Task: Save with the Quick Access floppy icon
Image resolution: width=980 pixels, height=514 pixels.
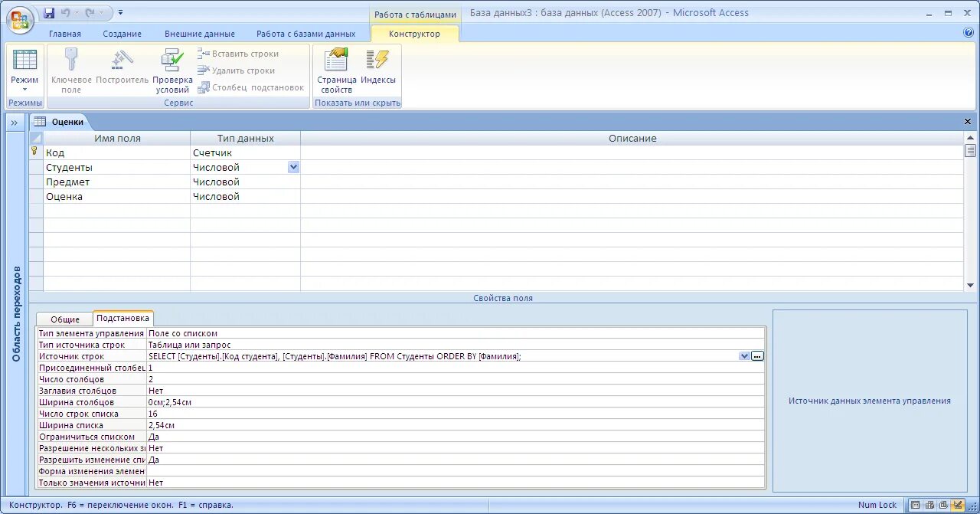Action: click(49, 13)
